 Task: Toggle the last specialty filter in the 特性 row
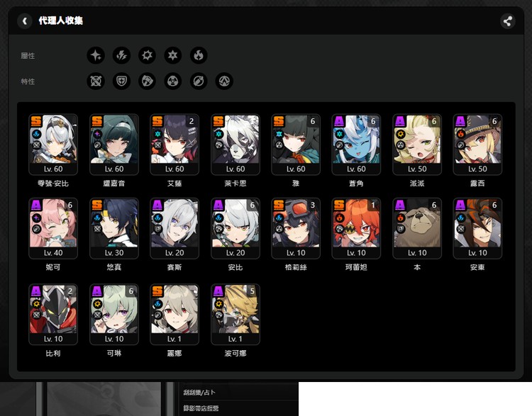[224, 81]
